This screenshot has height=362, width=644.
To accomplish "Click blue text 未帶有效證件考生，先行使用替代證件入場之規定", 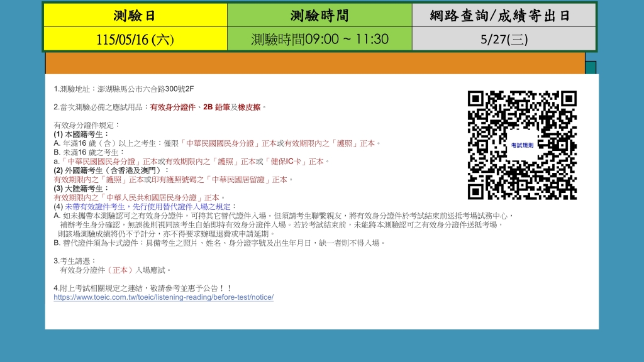I will (148, 206).
